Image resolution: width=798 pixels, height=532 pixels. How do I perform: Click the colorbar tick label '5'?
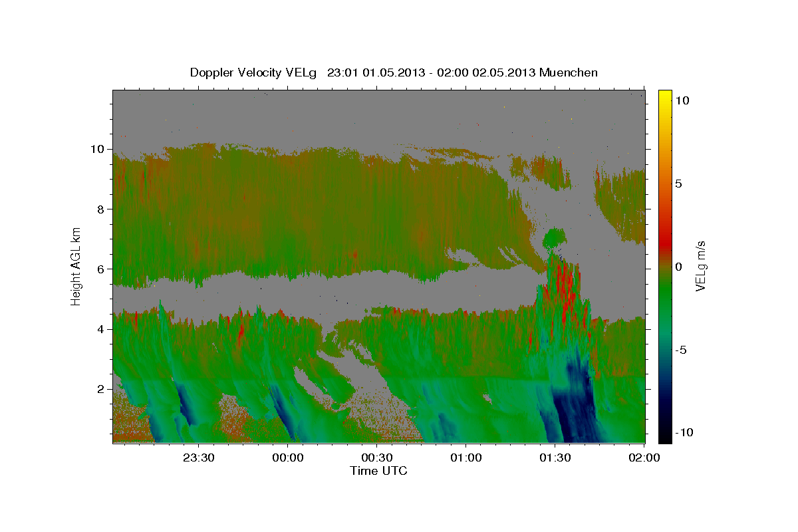(x=680, y=184)
